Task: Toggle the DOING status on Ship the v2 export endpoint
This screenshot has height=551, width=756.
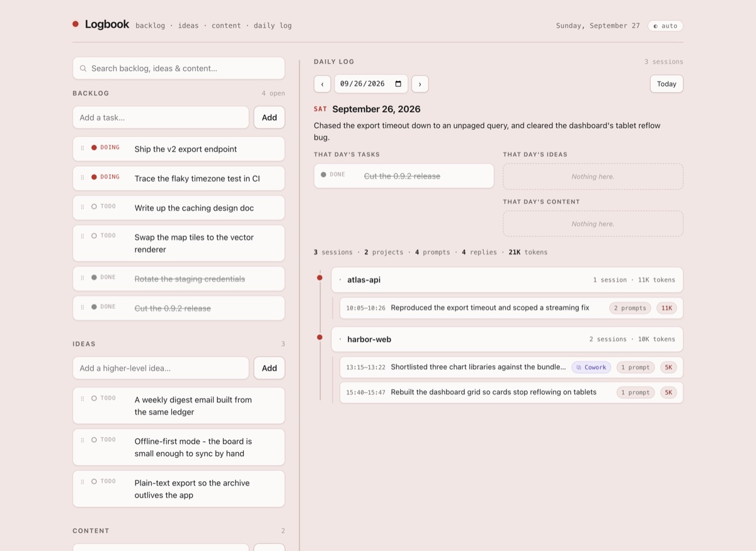Action: 105,148
